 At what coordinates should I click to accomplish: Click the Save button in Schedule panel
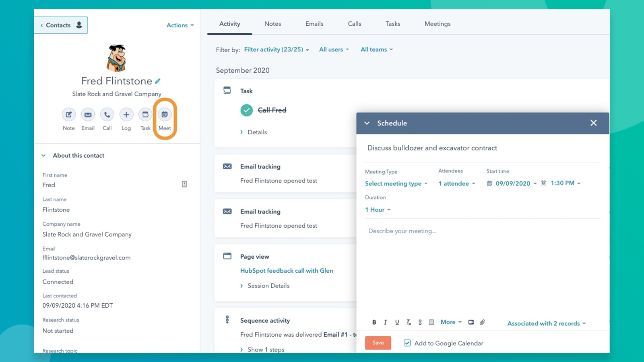click(x=378, y=343)
